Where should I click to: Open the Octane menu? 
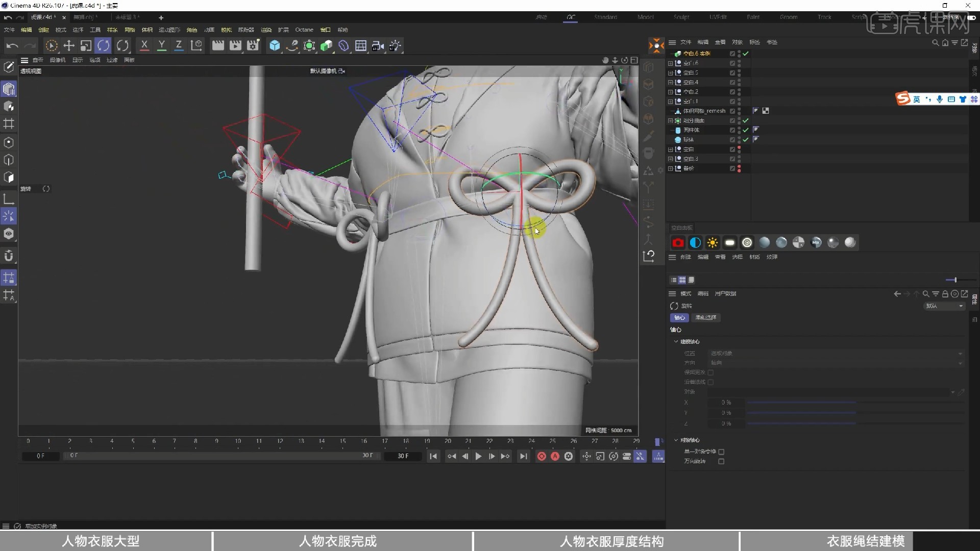(304, 30)
